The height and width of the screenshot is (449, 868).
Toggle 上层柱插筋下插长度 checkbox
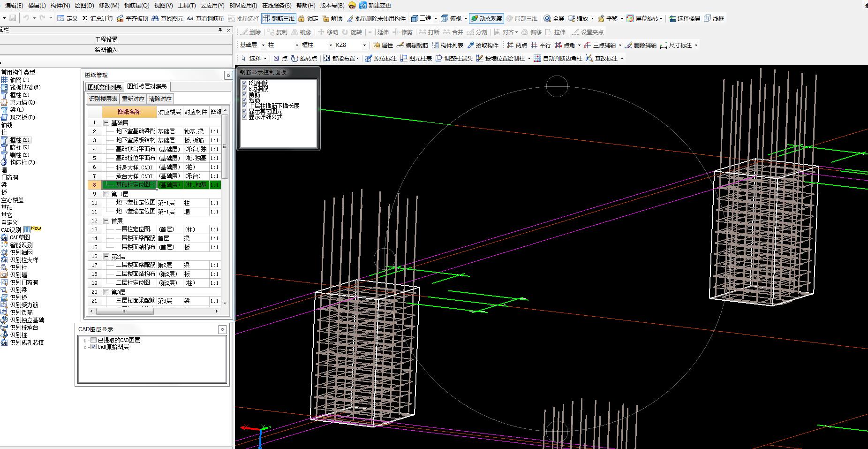244,106
